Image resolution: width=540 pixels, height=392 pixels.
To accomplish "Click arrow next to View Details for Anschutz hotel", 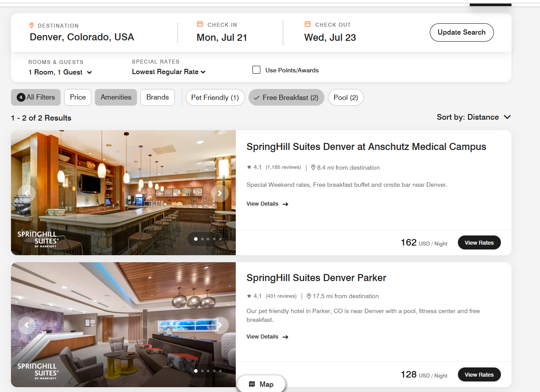I will [285, 204].
